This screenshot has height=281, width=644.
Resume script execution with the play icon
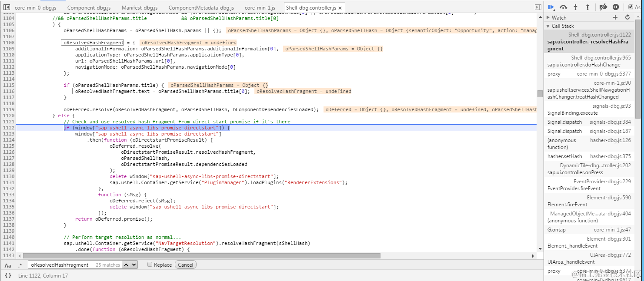tap(551, 7)
